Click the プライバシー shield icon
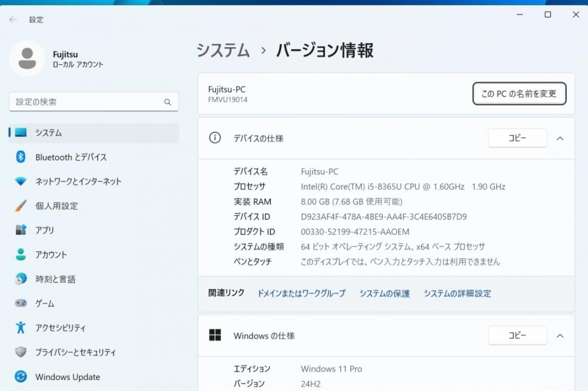The height and width of the screenshot is (391, 588). (x=21, y=352)
